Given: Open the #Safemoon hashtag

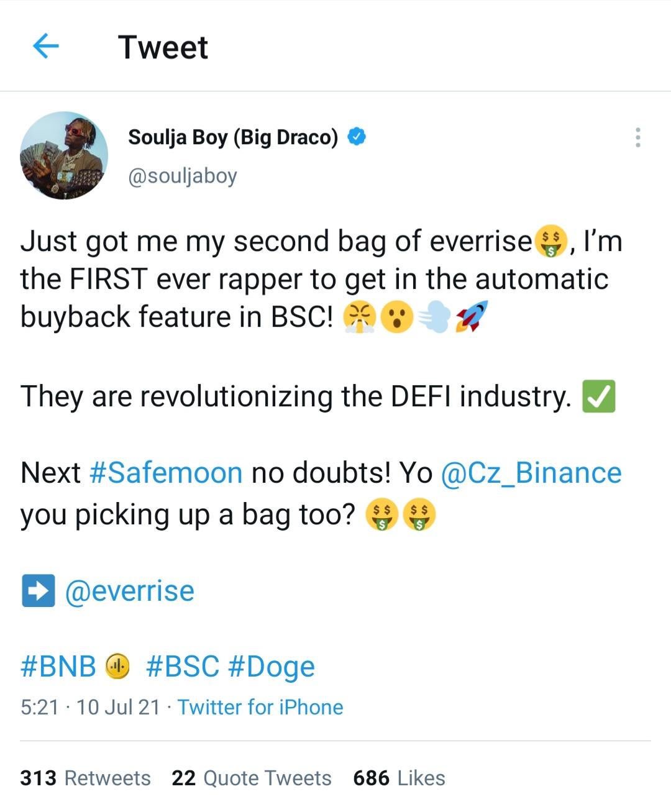Looking at the screenshot, I should (166, 473).
